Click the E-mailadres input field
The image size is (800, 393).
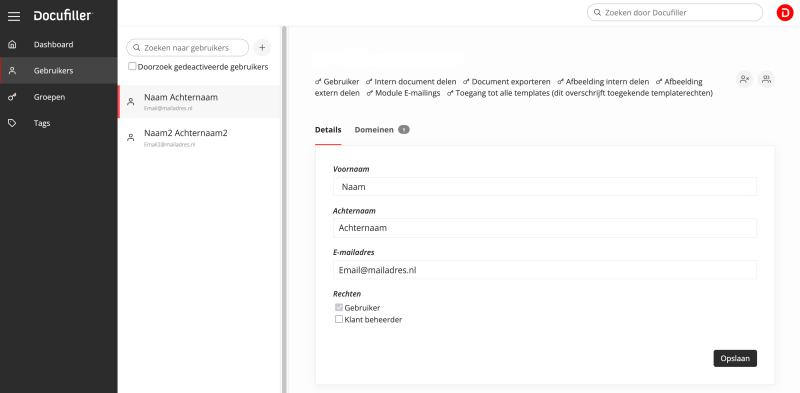[x=544, y=270]
